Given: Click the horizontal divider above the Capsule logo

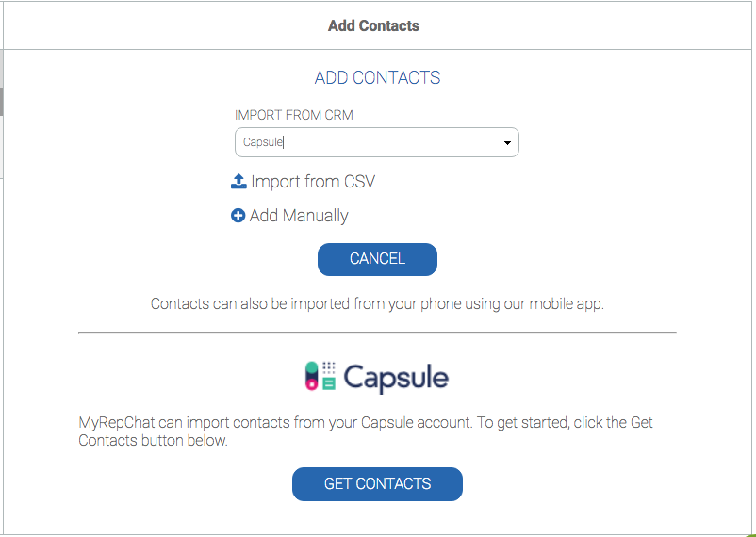Looking at the screenshot, I should (377, 333).
